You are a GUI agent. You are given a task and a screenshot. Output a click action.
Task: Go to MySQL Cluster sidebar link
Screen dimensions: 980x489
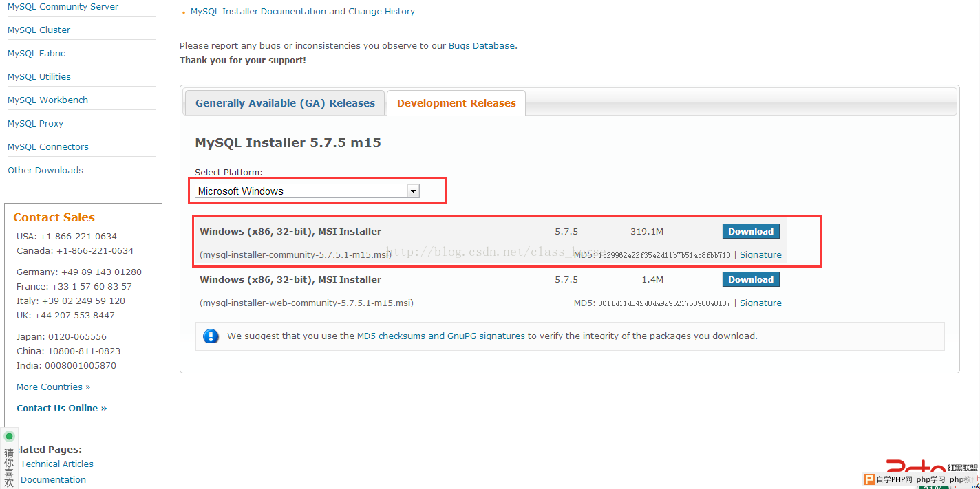coord(39,30)
